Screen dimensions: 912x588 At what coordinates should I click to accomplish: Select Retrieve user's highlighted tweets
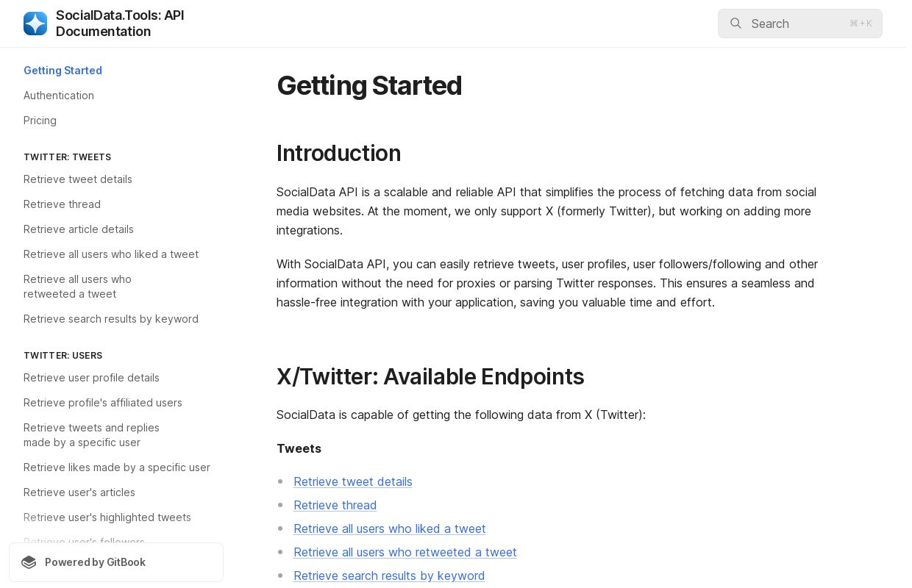click(x=107, y=517)
